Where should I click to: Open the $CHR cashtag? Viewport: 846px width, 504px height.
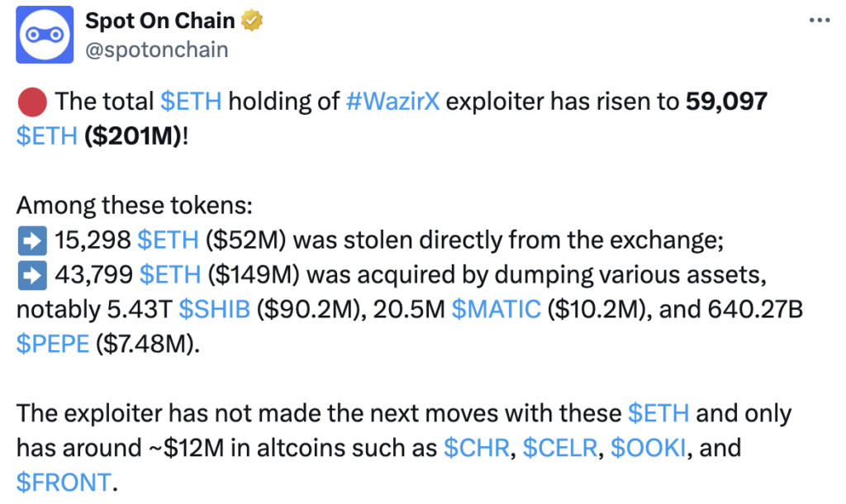[x=477, y=448]
